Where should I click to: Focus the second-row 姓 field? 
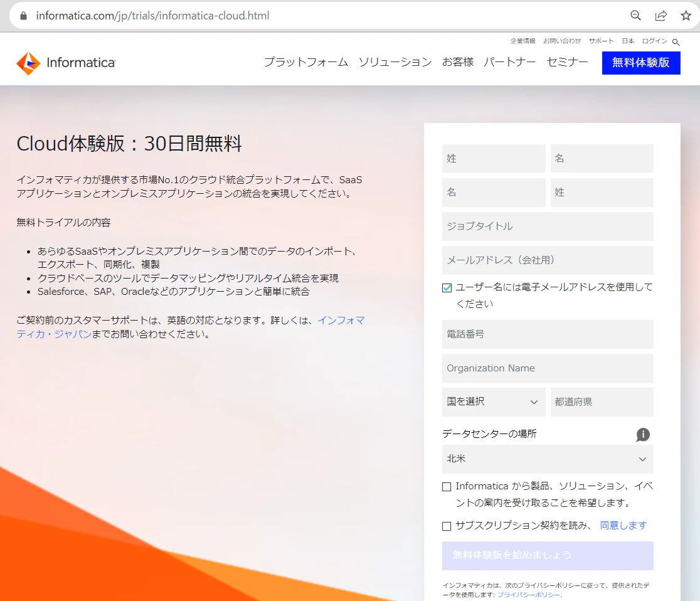point(602,193)
